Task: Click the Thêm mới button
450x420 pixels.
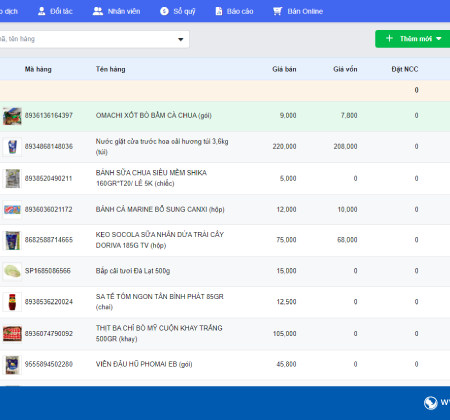Action: [412, 39]
